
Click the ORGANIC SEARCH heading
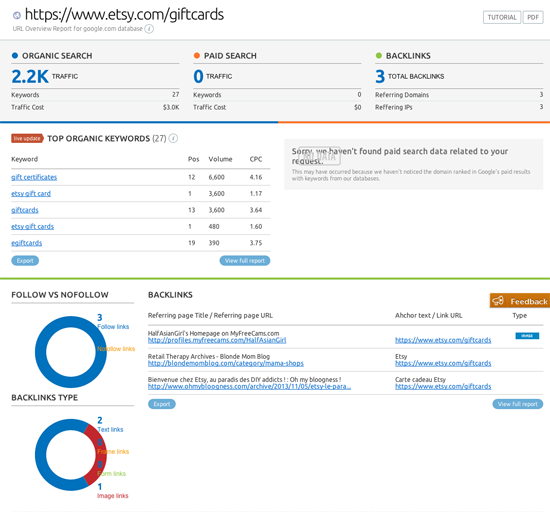(x=57, y=56)
